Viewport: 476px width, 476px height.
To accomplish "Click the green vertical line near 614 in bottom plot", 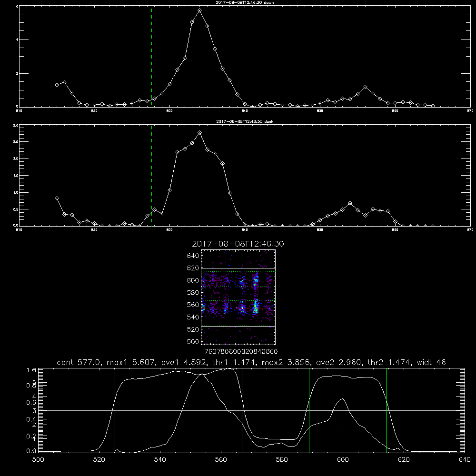I will tap(386, 410).
